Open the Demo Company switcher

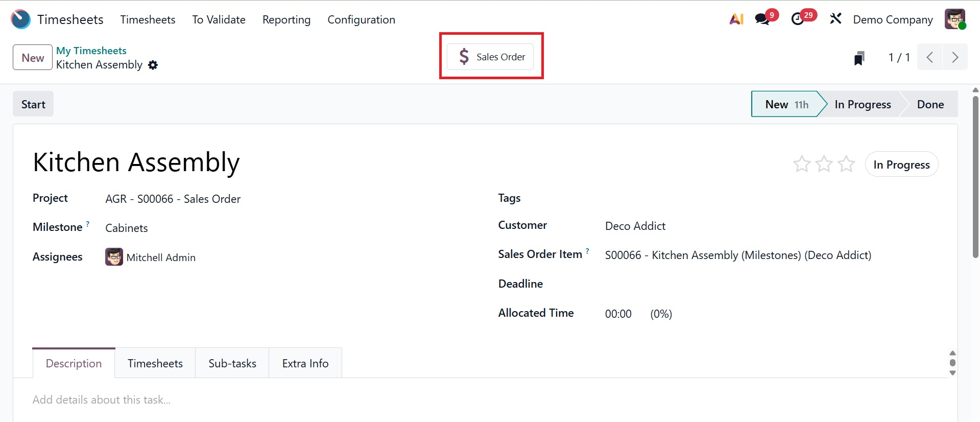(x=893, y=19)
